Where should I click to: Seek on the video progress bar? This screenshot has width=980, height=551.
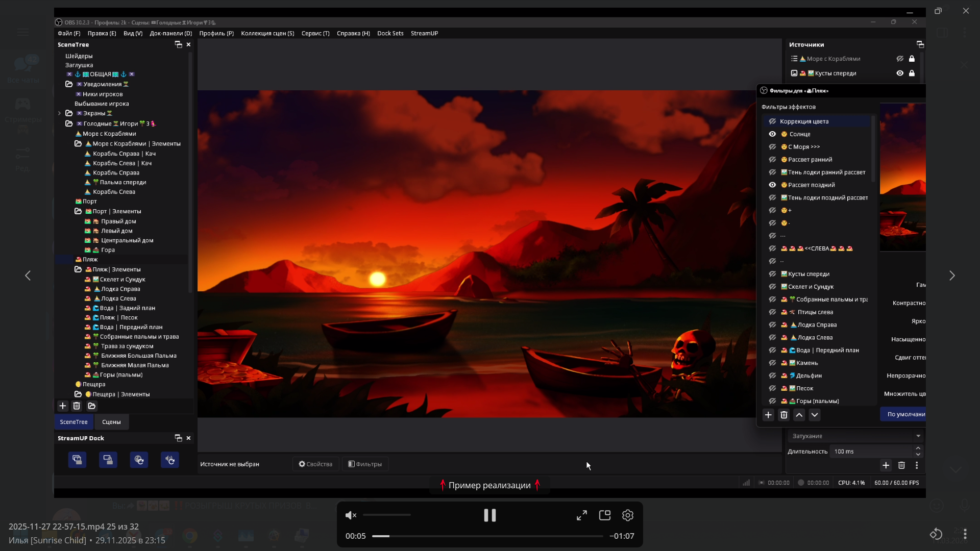(487, 536)
